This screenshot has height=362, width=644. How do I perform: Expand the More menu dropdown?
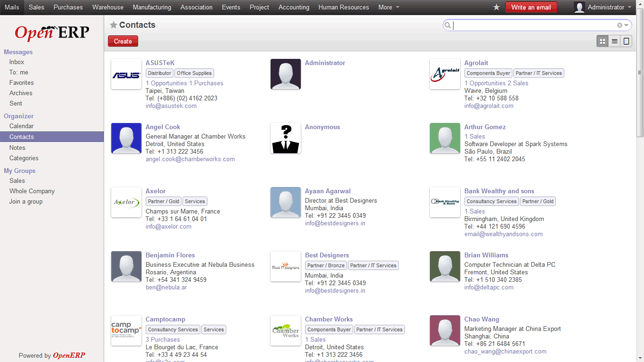tap(389, 7)
